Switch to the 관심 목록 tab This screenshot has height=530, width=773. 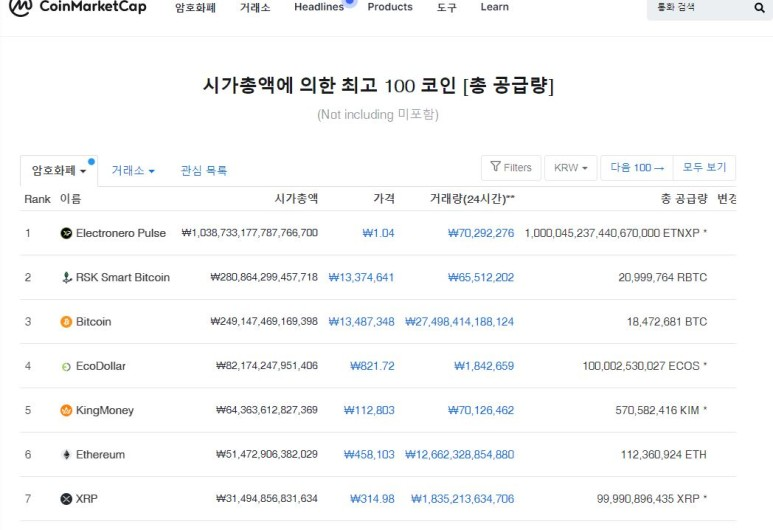pyautogui.click(x=204, y=171)
